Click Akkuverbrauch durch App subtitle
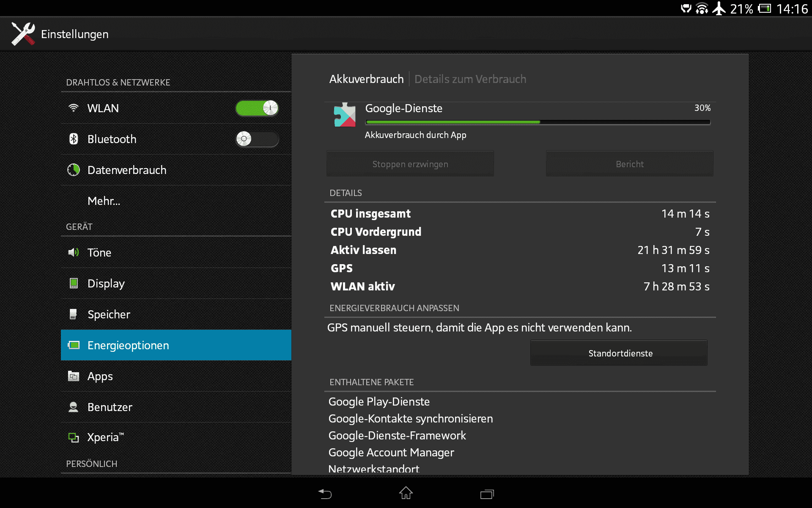Image resolution: width=812 pixels, height=508 pixels. (x=415, y=135)
